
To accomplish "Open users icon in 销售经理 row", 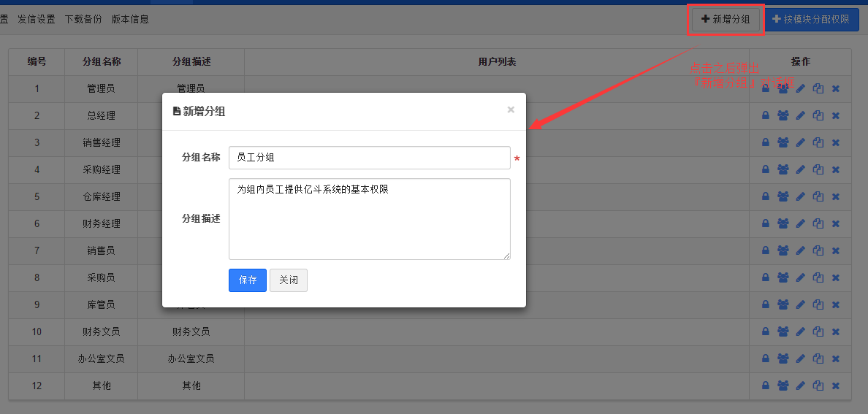I will (783, 143).
